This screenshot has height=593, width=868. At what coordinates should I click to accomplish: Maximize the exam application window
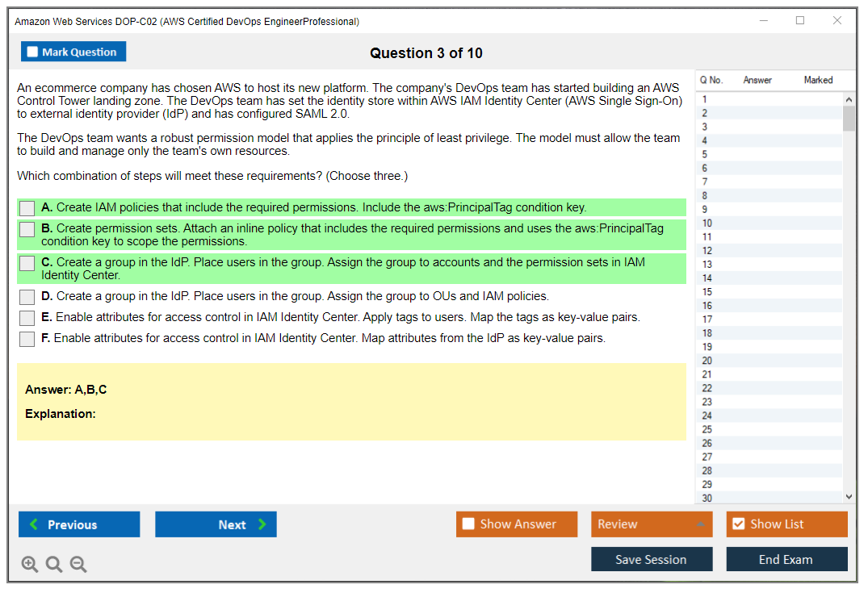coord(800,21)
